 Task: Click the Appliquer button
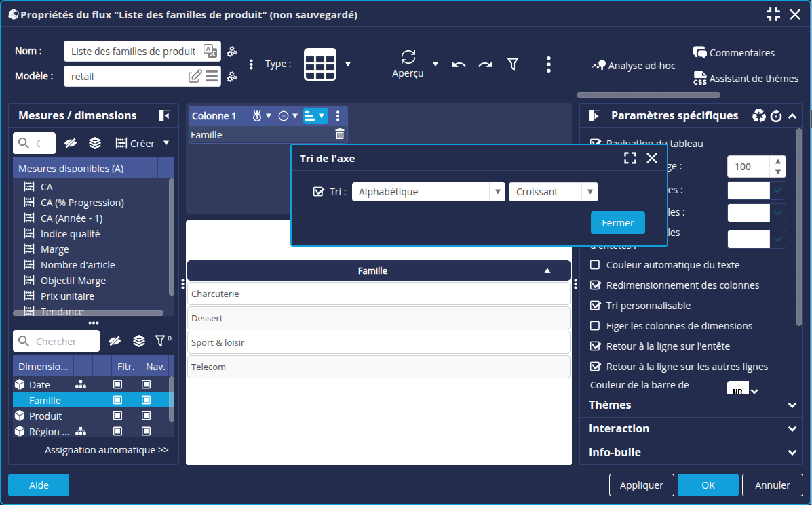[641, 485]
